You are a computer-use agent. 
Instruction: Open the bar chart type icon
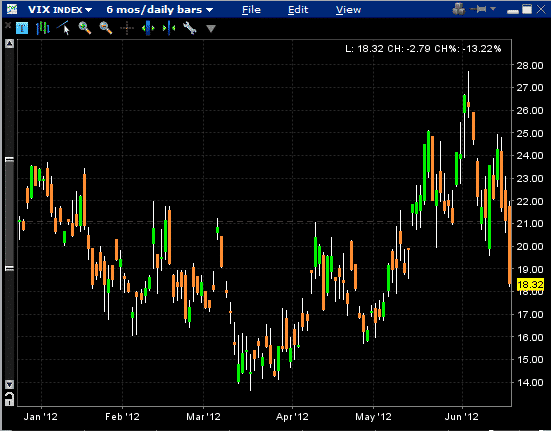pyautogui.click(x=43, y=28)
